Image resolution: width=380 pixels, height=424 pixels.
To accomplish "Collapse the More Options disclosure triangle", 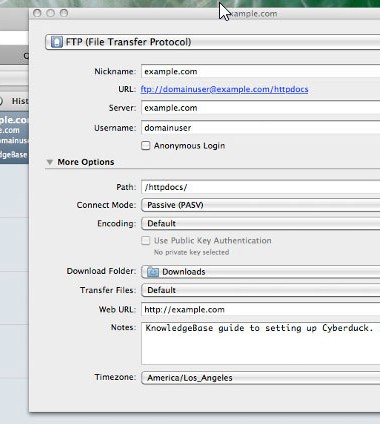I will coord(50,162).
